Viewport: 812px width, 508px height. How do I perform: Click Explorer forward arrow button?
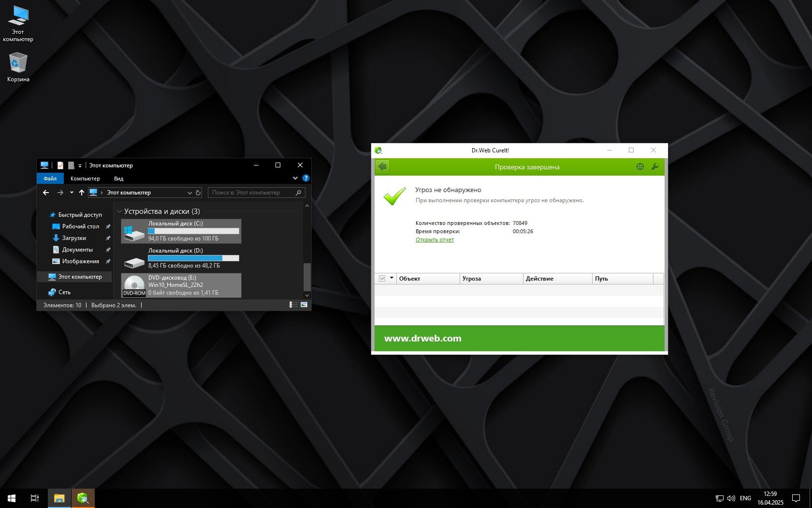(x=60, y=193)
